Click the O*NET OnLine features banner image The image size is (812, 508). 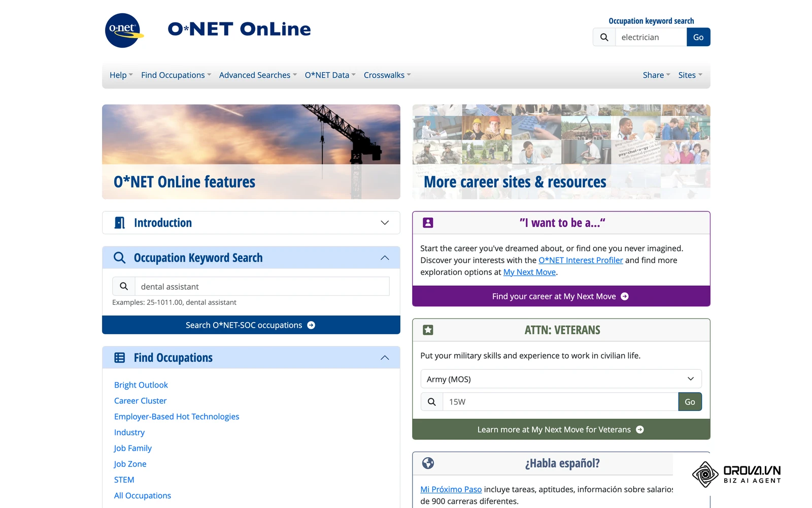pyautogui.click(x=251, y=152)
